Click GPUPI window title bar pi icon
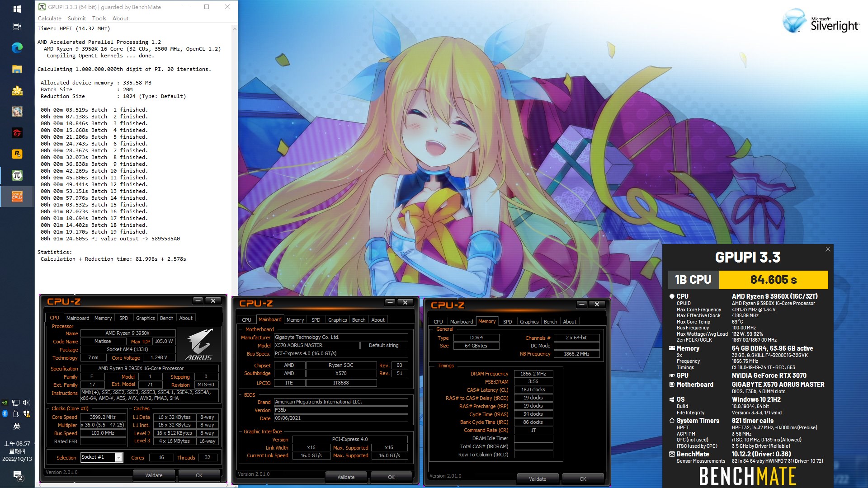This screenshot has width=868, height=488. [42, 7]
